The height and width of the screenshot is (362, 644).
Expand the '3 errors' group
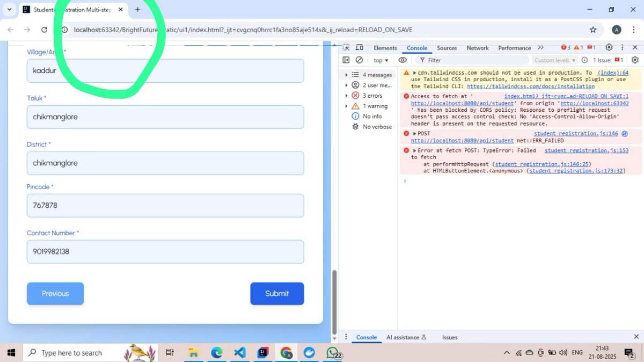[346, 96]
